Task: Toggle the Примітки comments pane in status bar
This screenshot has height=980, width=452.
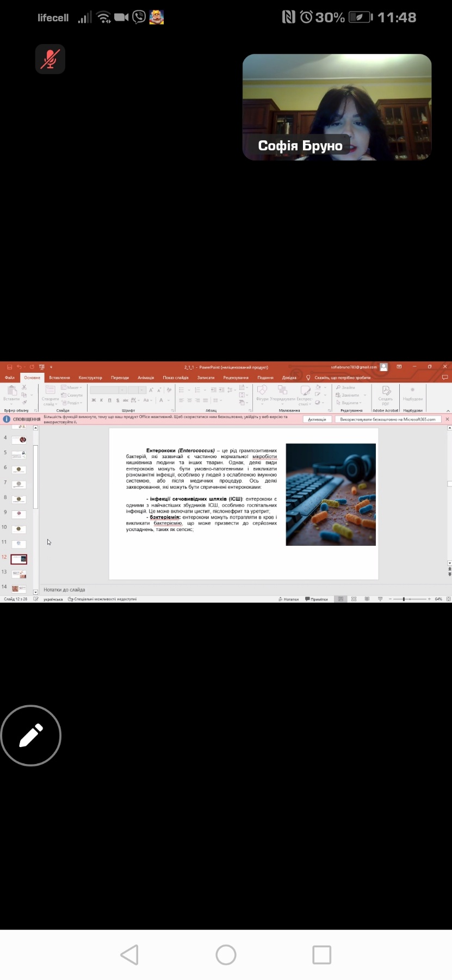Action: coord(317,599)
